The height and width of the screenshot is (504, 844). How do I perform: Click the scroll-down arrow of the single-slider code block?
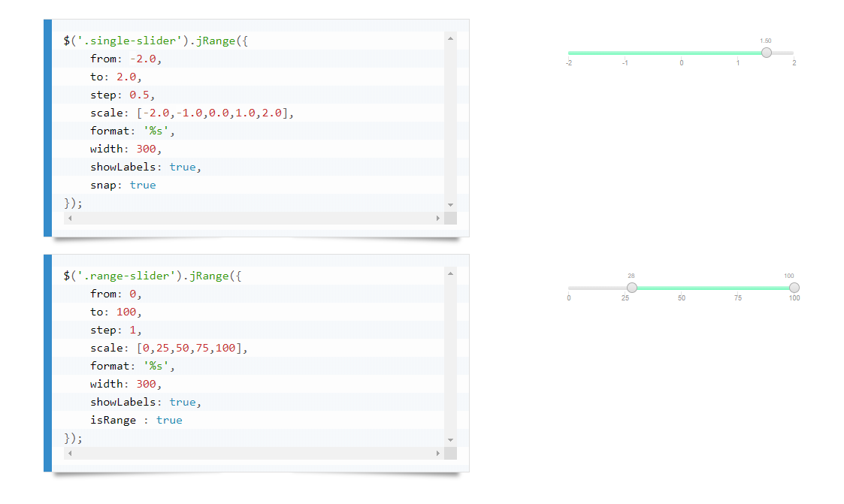450,205
